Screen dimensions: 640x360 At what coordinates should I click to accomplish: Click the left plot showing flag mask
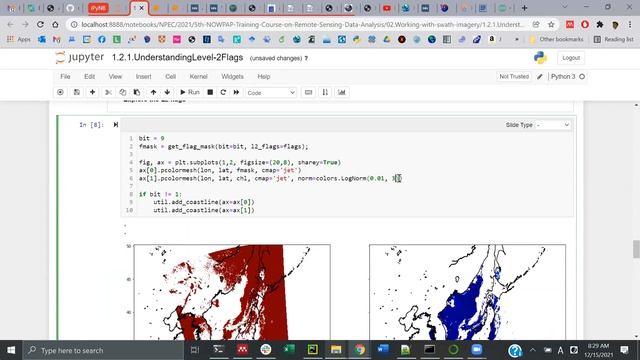[232, 292]
